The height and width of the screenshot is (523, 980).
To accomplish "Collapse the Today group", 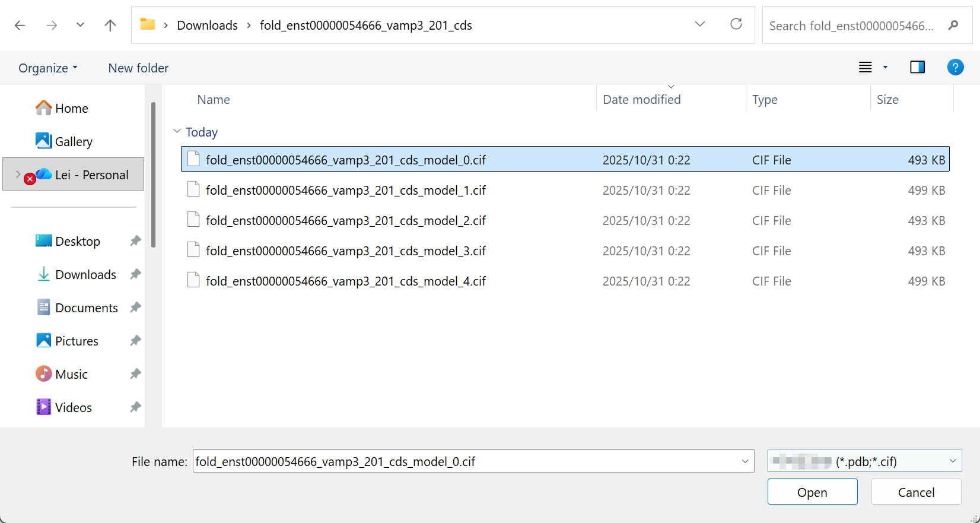I will pyautogui.click(x=177, y=132).
